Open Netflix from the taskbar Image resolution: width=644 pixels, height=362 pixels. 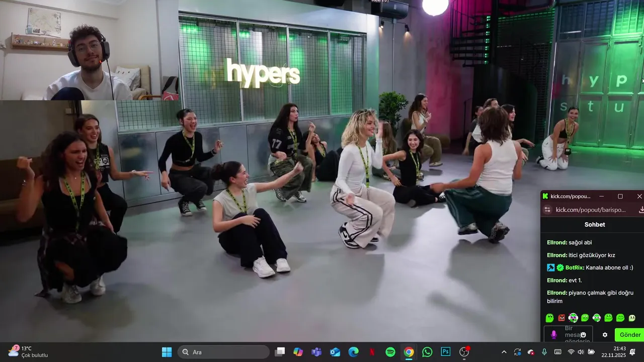(x=372, y=352)
